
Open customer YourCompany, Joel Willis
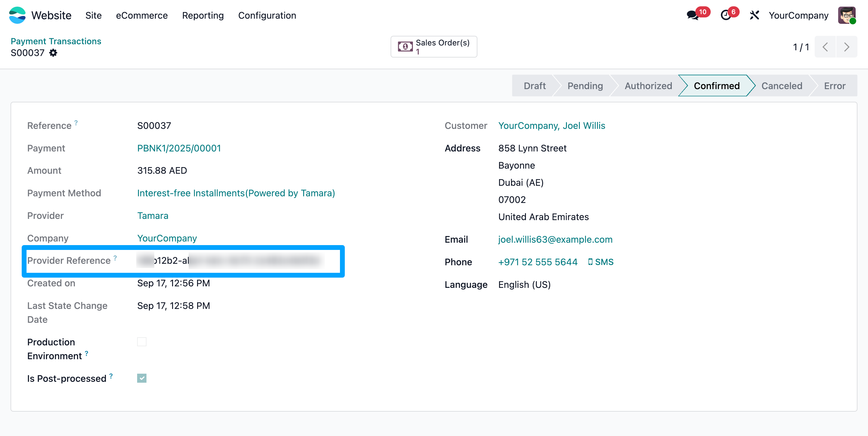pos(552,126)
